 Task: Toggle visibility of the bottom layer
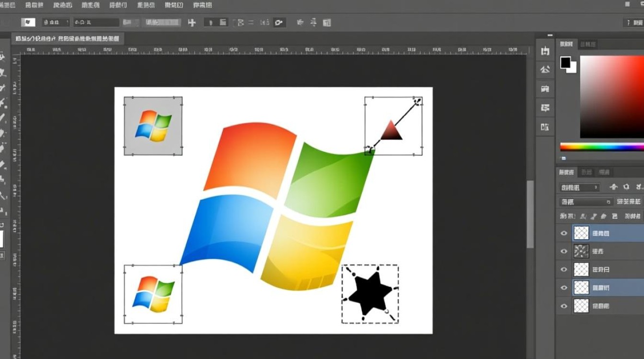click(564, 306)
